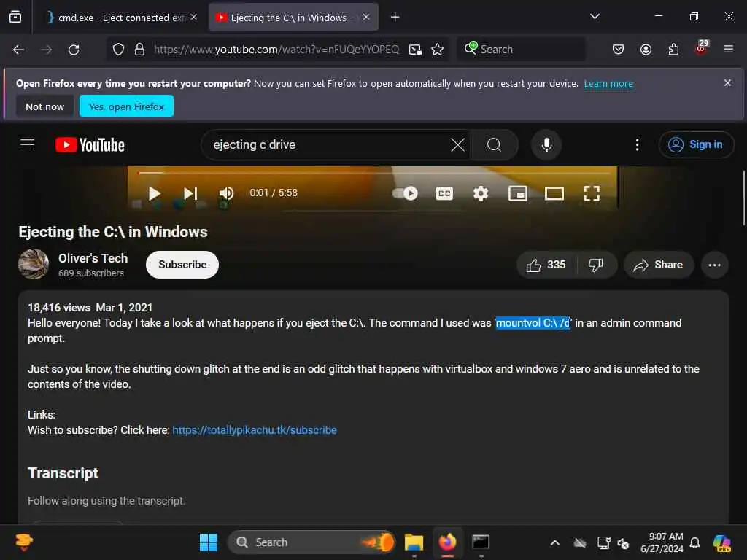Like the video (335 likes)

click(x=546, y=265)
